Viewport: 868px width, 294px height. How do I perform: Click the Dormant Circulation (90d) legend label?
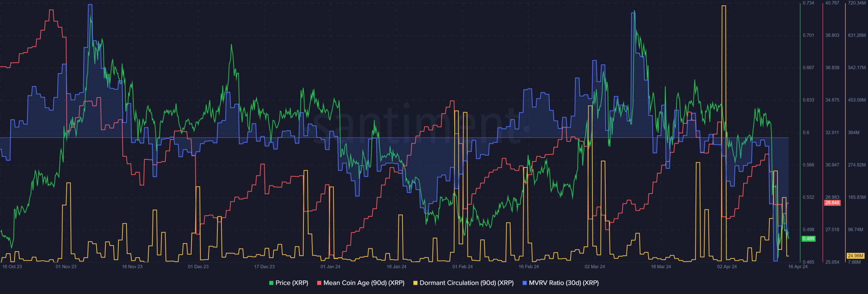[x=467, y=283]
